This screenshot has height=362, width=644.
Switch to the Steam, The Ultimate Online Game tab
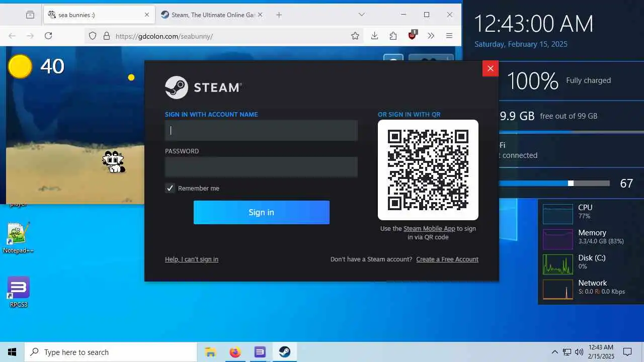(x=213, y=15)
